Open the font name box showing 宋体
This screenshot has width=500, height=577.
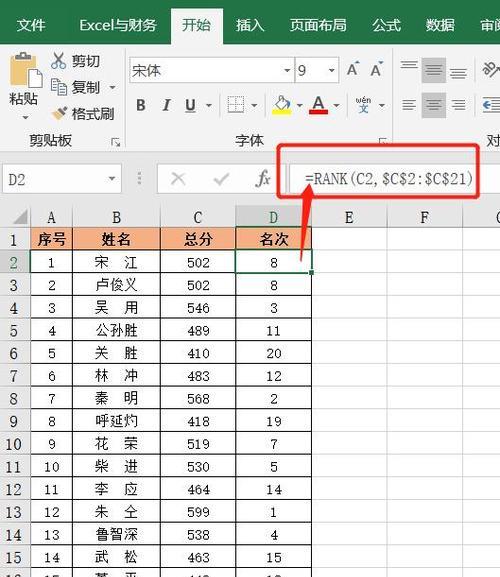pyautogui.click(x=212, y=70)
